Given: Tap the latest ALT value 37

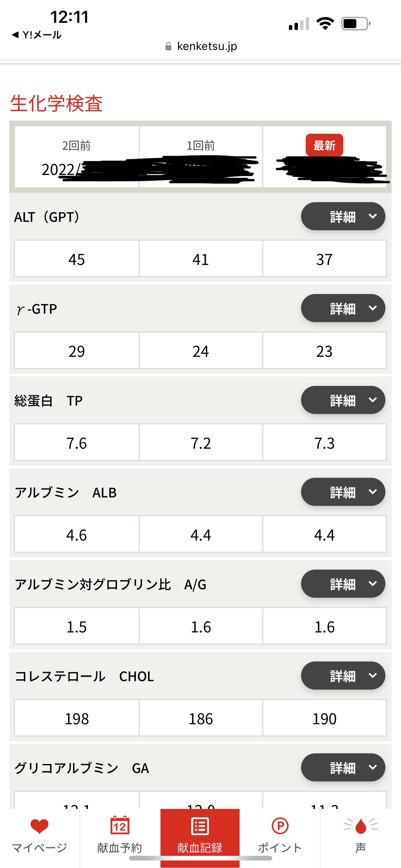Looking at the screenshot, I should pos(324,259).
